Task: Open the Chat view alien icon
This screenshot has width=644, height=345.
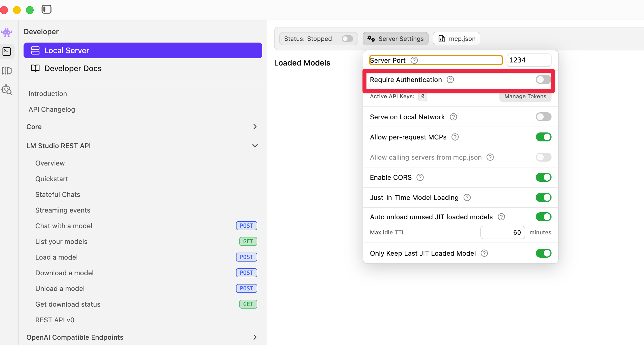Action: 7,32
